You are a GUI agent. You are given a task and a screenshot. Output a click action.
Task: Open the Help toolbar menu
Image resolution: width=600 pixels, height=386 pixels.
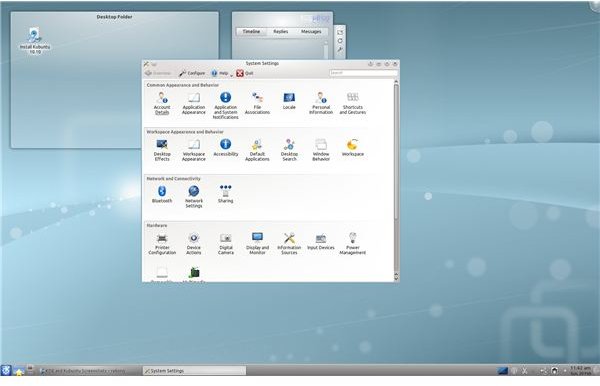click(221, 73)
